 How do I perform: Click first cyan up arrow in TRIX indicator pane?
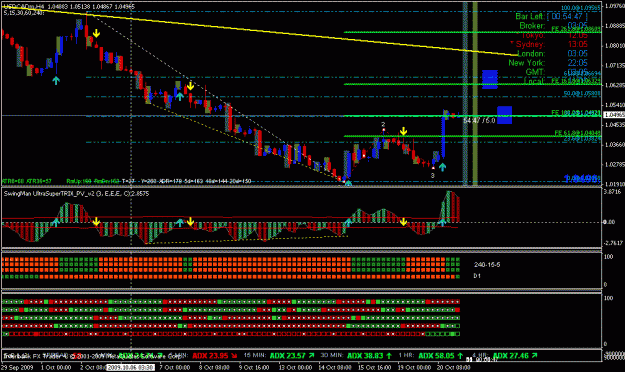(x=56, y=222)
